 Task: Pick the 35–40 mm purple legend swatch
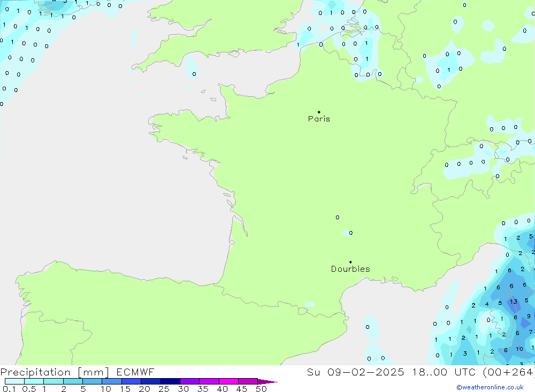pos(209,381)
